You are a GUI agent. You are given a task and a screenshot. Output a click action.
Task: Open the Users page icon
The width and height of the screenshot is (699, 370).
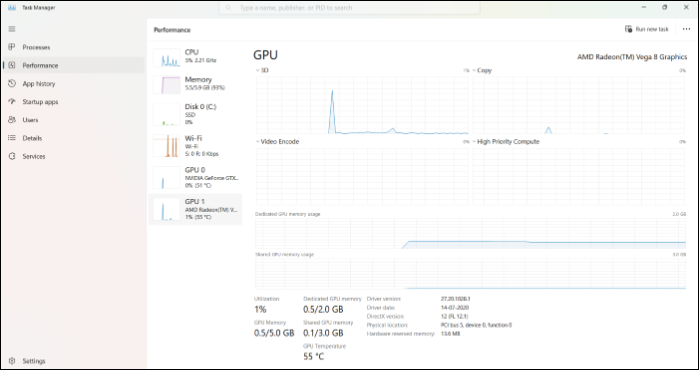[x=12, y=120]
